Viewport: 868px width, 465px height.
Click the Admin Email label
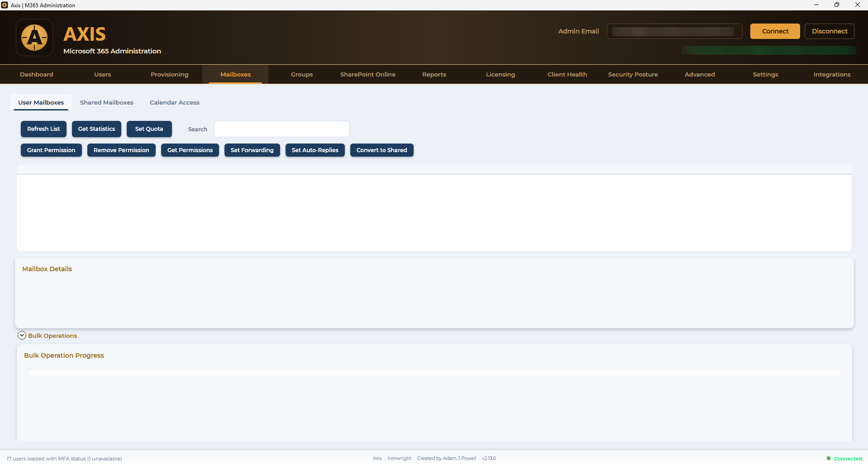pyautogui.click(x=578, y=31)
